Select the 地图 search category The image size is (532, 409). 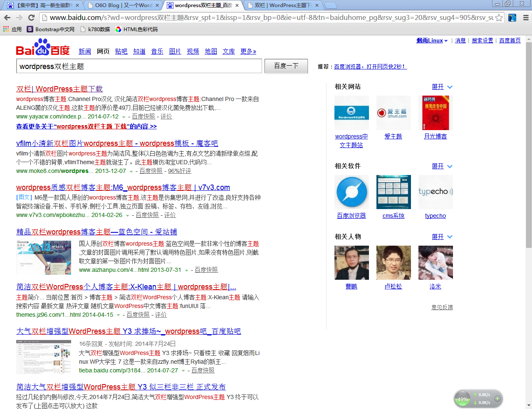(211, 51)
